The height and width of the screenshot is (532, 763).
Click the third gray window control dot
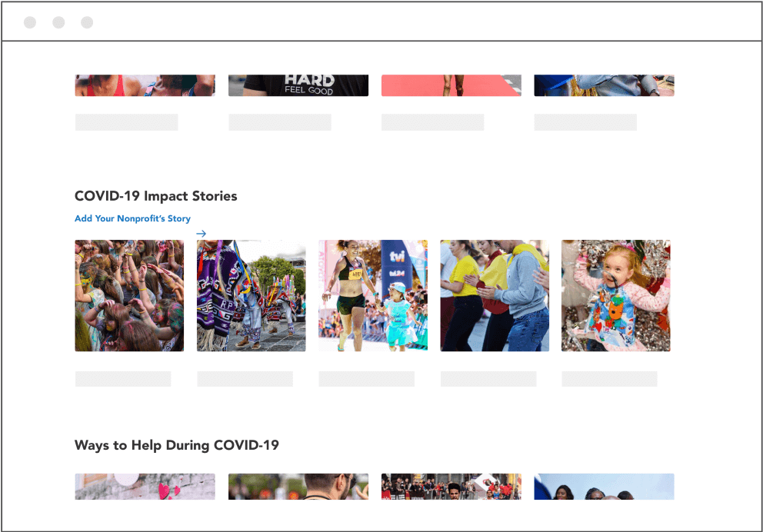pyautogui.click(x=87, y=22)
